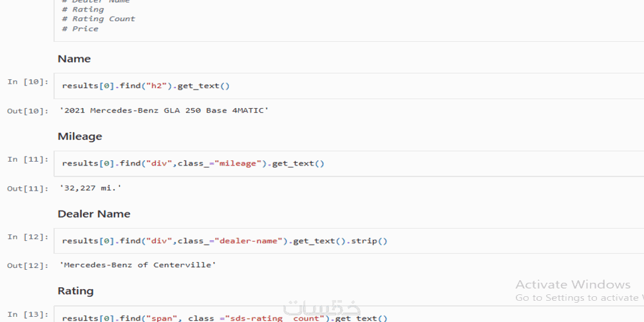This screenshot has height=322, width=644.
Task: Click the '2021 Mercedes-Benz GLA 250' output text
Action: click(164, 111)
